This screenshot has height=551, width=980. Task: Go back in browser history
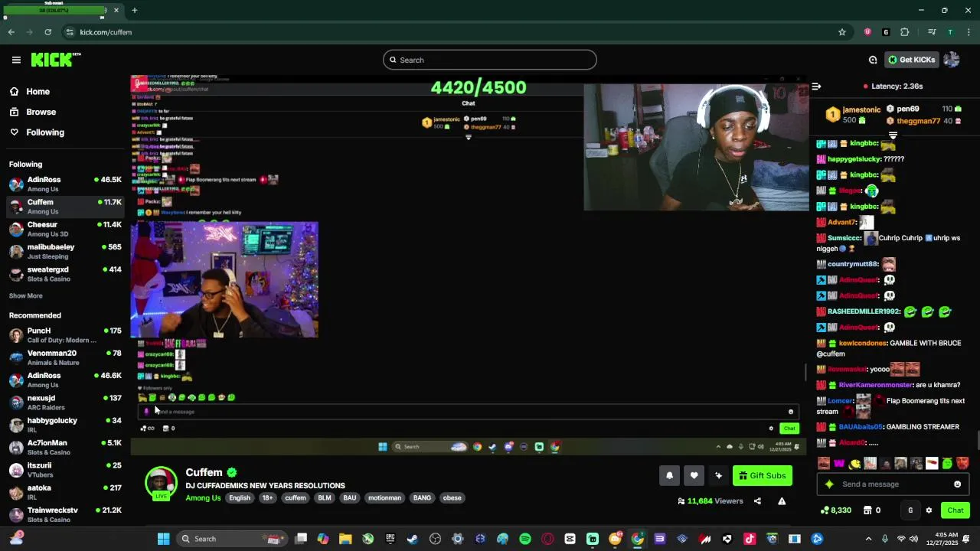(x=11, y=32)
